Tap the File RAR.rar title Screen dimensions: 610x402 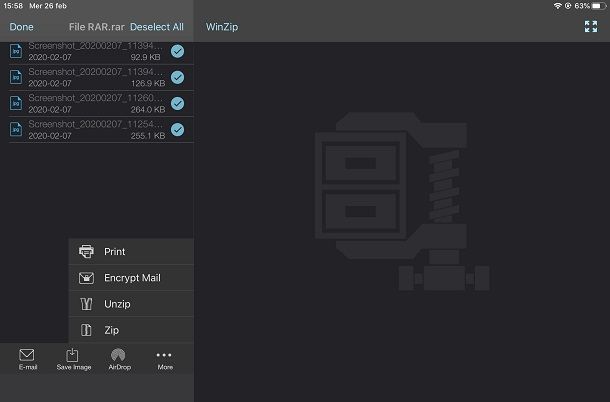96,27
